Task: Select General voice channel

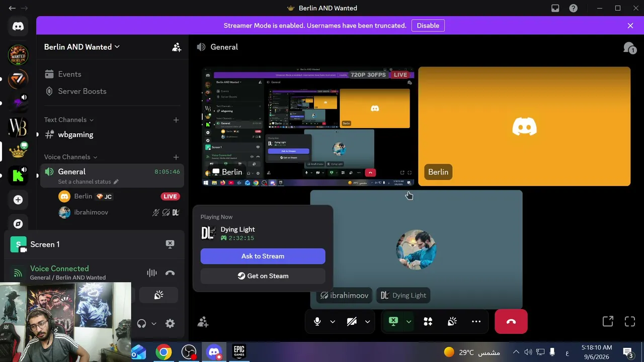Action: [x=112, y=175]
